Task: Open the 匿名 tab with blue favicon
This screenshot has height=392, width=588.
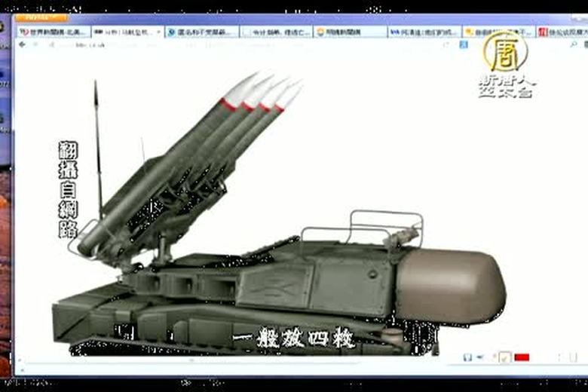Action: tap(199, 32)
